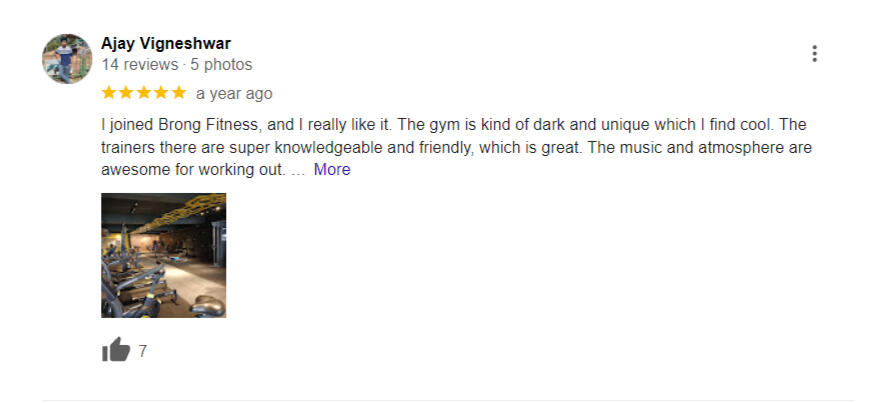
Task: Click the third yellow rating star
Action: coord(144,93)
